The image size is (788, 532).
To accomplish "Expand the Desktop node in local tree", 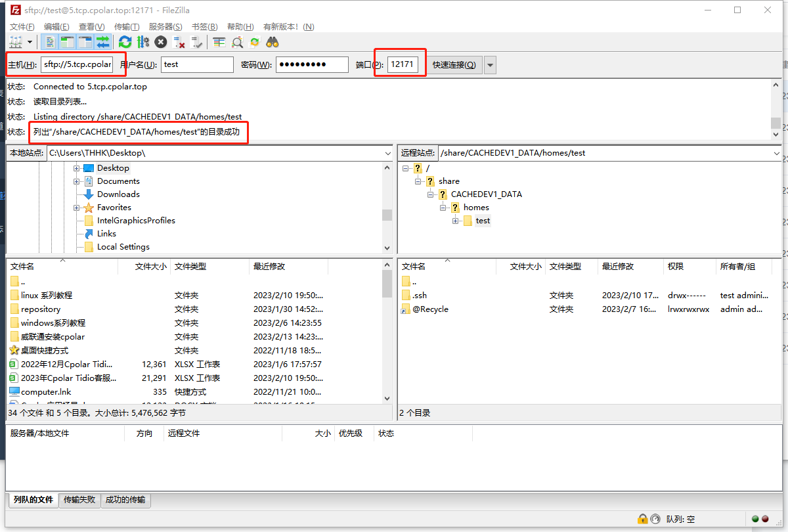I will click(77, 168).
